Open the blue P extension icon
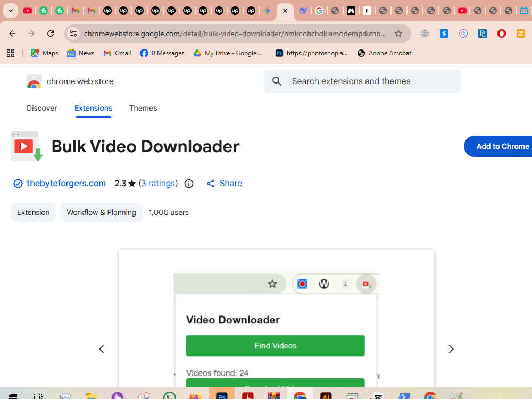This screenshot has height=399, width=532. click(483, 33)
